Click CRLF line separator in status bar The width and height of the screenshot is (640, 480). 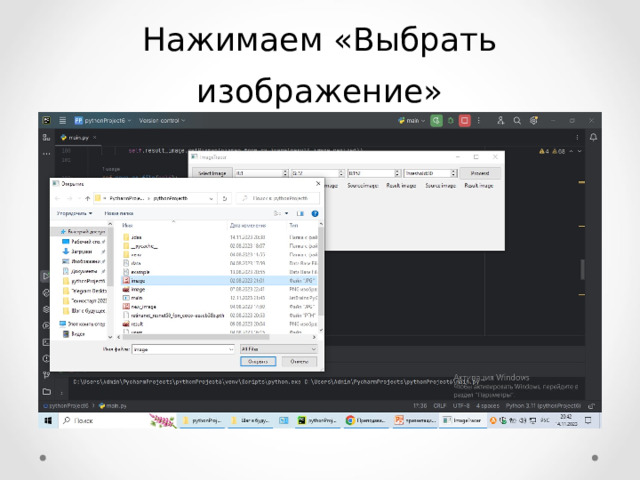pyautogui.click(x=440, y=406)
